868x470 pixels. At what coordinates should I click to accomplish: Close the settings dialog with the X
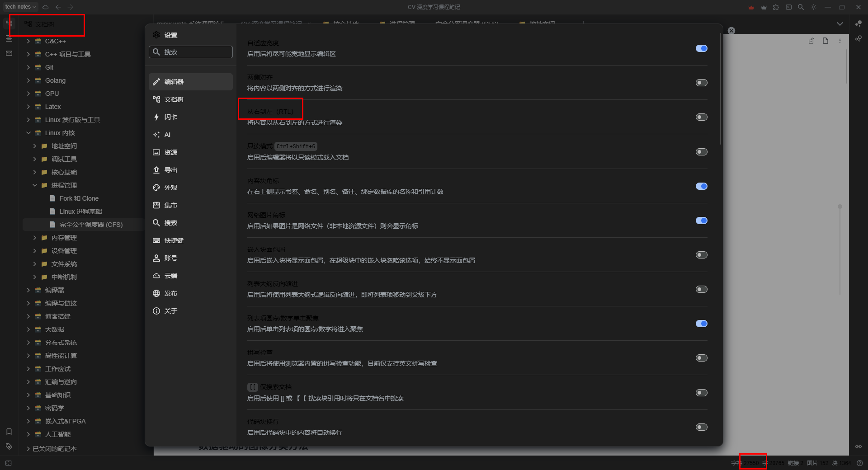coord(731,31)
